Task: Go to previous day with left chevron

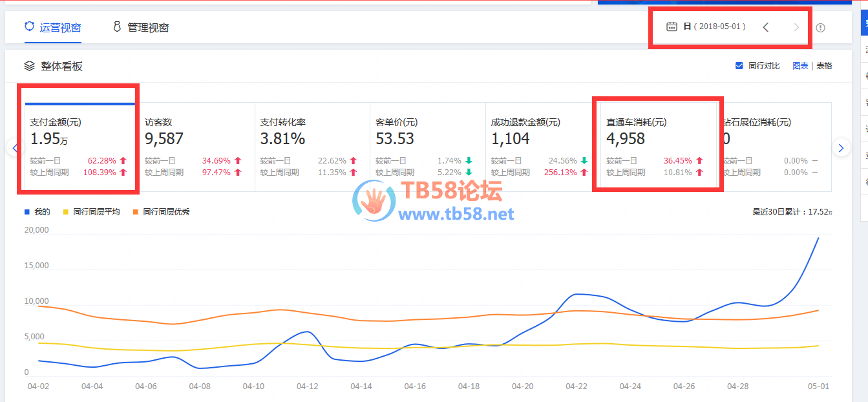Action: 766,27
